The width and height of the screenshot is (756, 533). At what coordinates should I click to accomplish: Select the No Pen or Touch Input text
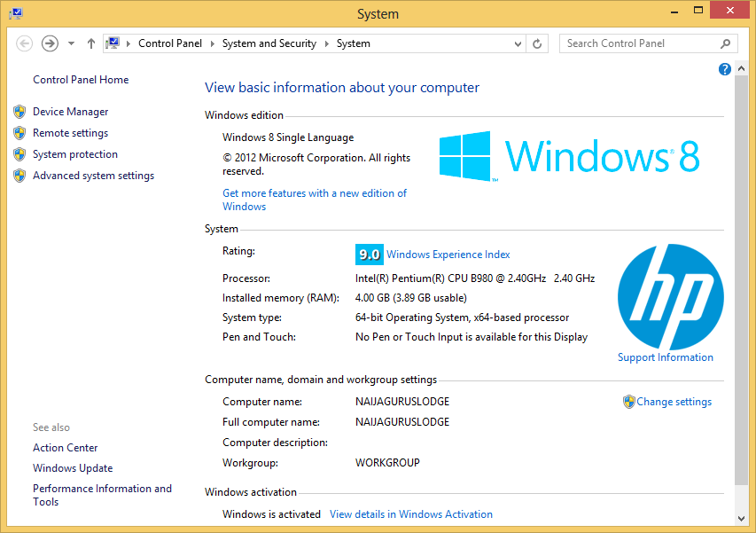(472, 337)
